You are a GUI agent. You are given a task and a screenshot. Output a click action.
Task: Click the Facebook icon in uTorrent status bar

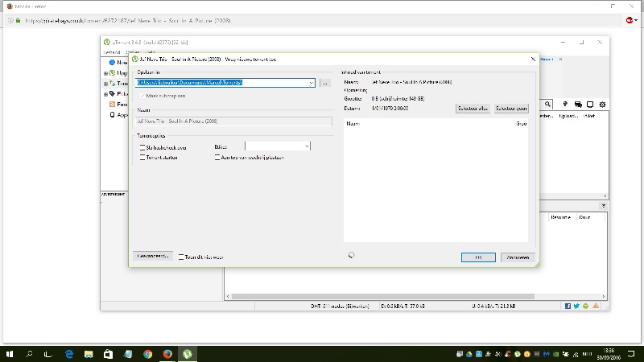pyautogui.click(x=568, y=306)
